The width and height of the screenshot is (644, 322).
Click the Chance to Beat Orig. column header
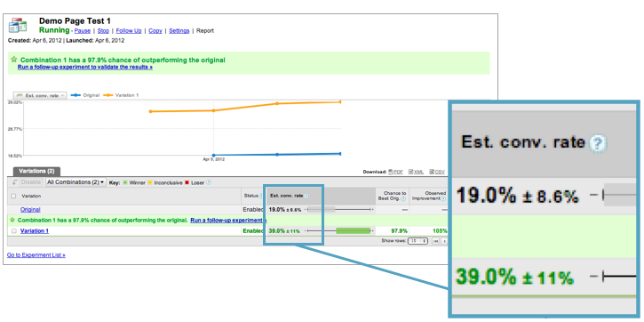tap(393, 196)
